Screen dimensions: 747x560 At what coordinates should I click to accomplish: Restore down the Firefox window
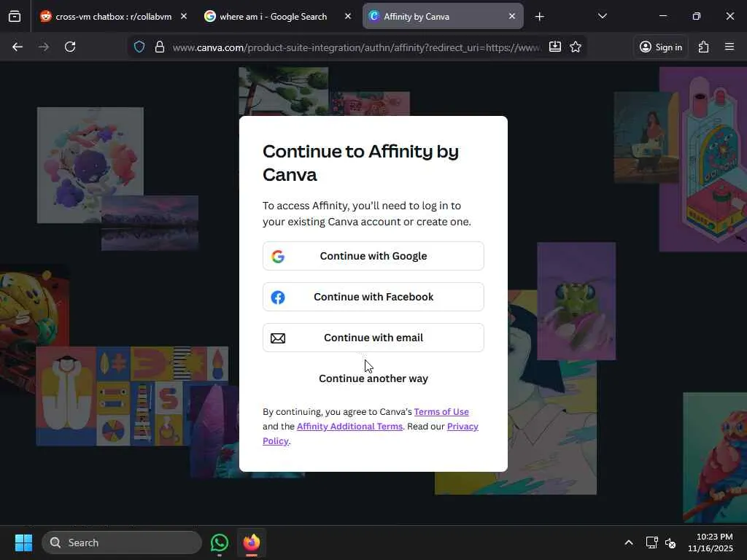click(697, 16)
